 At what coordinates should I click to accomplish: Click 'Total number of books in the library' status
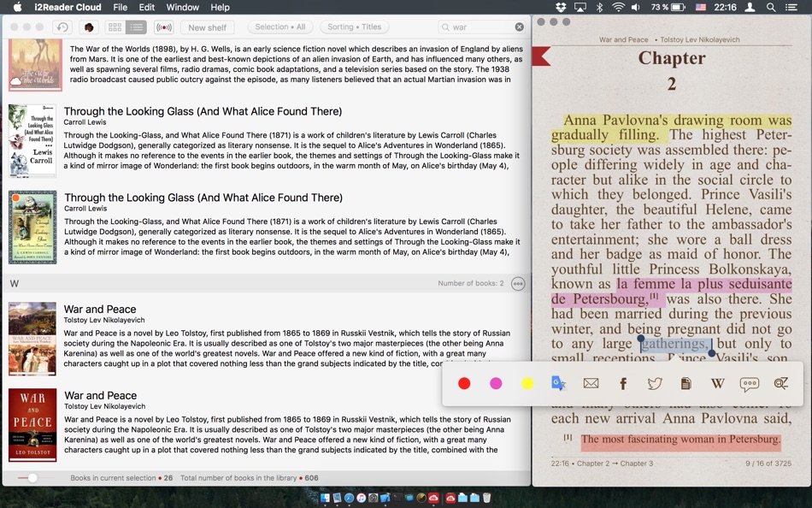click(x=250, y=478)
